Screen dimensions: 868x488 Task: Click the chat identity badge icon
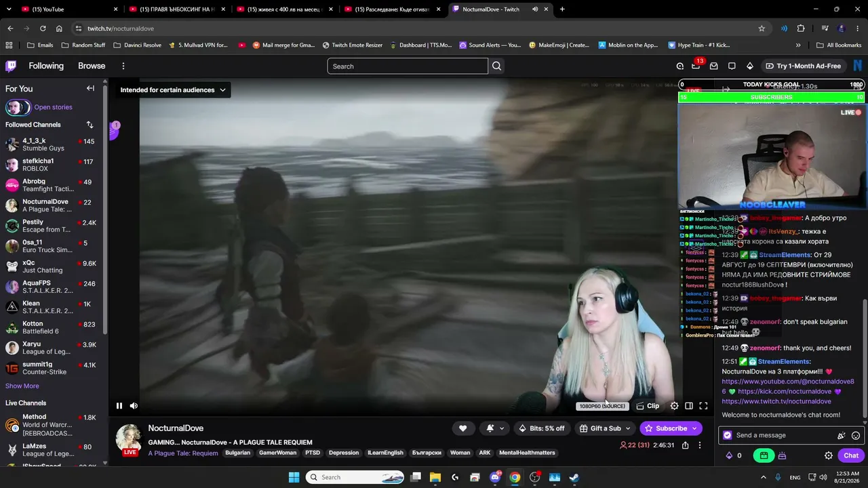click(x=728, y=435)
